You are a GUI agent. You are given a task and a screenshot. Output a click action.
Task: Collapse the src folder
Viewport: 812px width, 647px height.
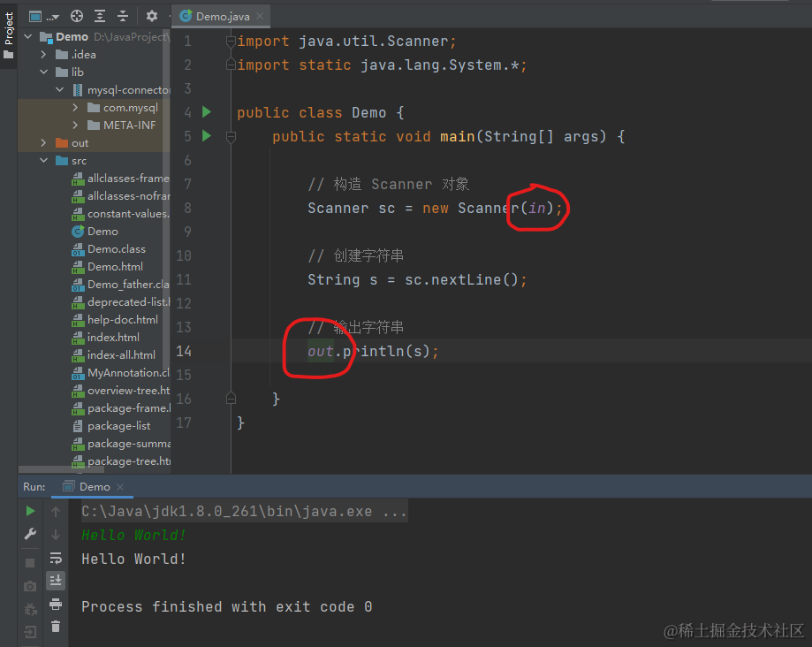[43, 161]
